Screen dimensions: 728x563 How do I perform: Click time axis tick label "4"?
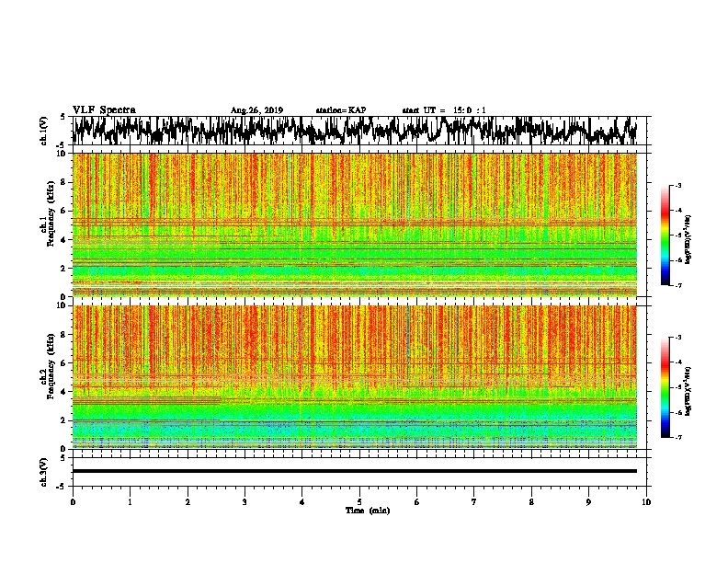(x=301, y=502)
